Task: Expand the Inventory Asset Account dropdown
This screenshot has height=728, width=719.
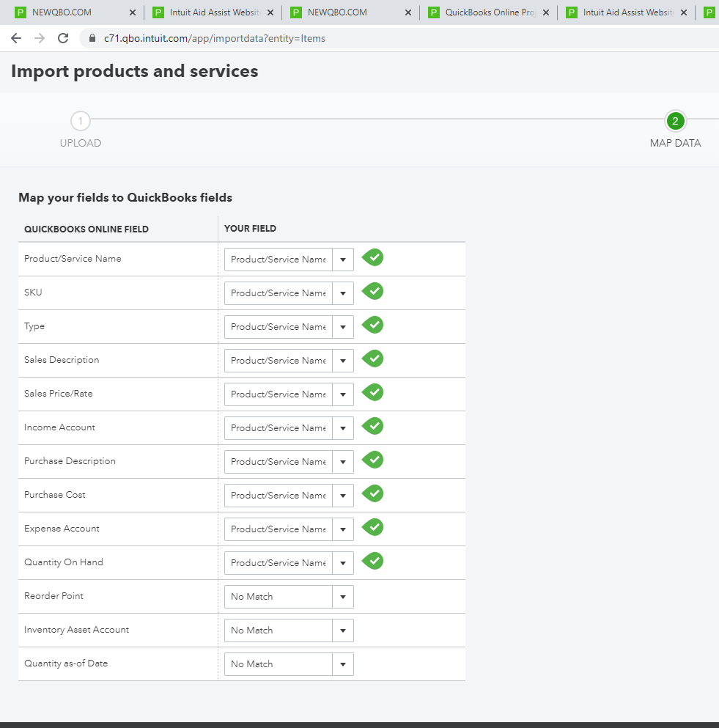Action: pyautogui.click(x=289, y=630)
